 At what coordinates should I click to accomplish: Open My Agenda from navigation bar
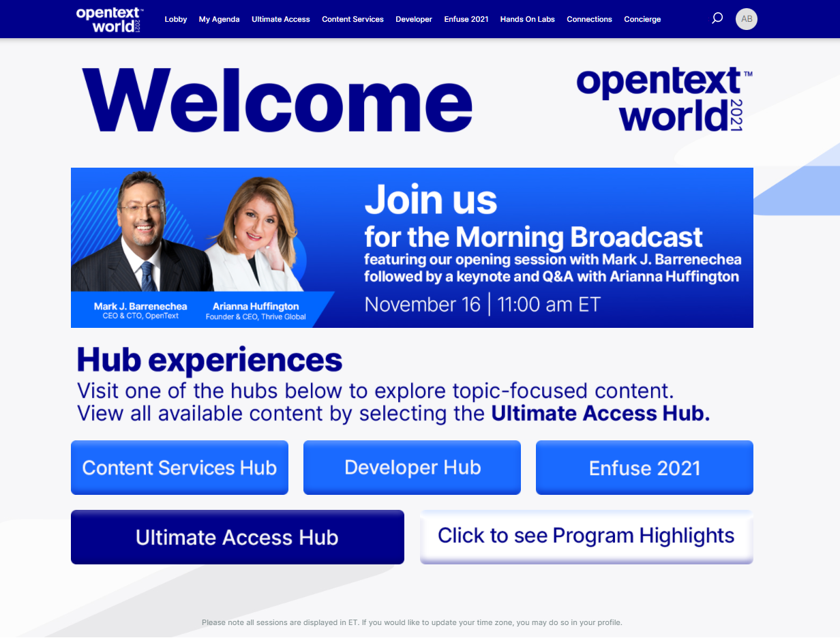219,19
